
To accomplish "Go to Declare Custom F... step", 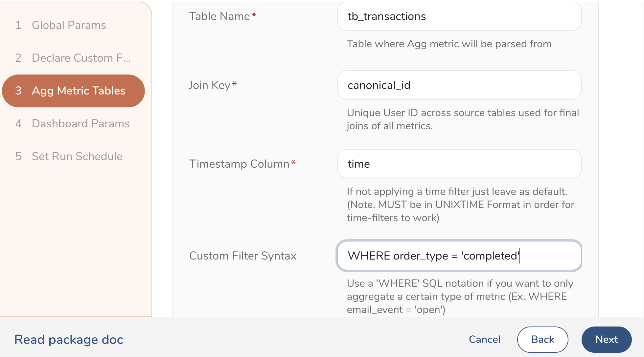I will [81, 58].
